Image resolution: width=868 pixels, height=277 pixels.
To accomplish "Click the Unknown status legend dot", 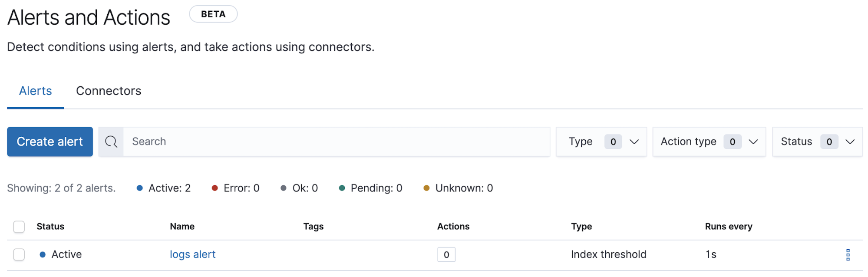I will click(x=426, y=188).
